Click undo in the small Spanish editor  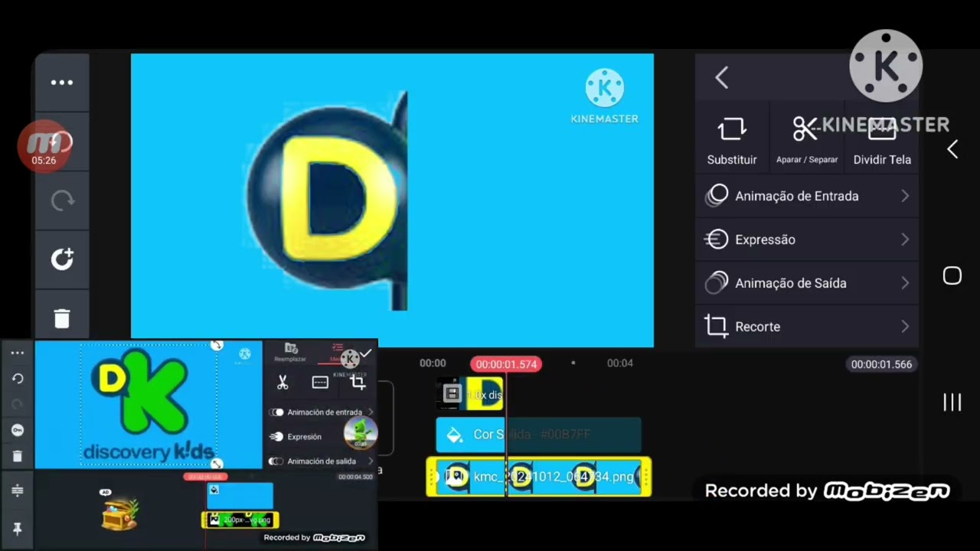click(18, 379)
